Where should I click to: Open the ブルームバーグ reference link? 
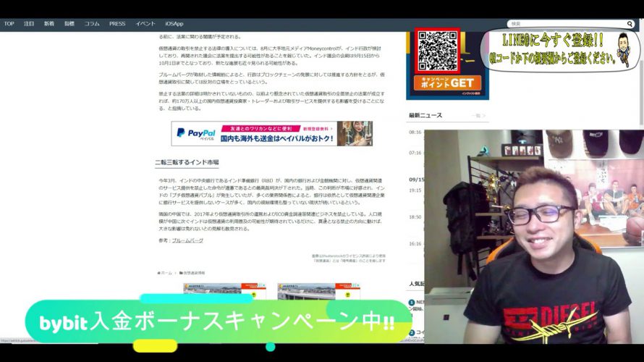187,240
